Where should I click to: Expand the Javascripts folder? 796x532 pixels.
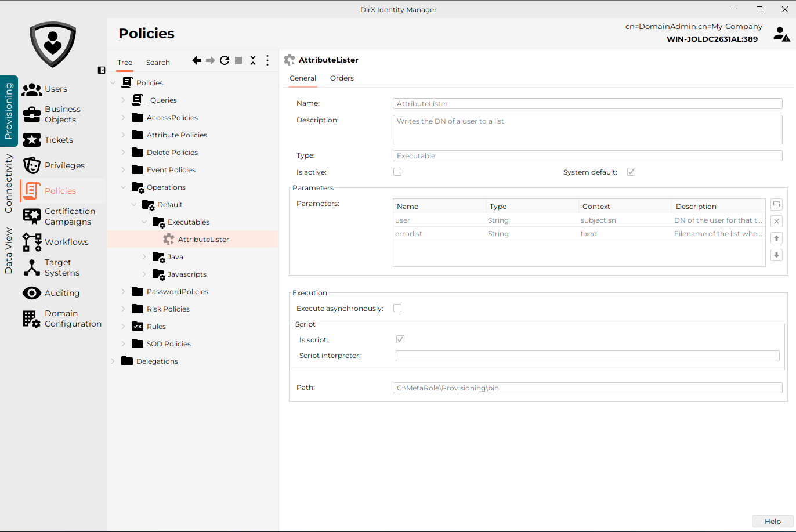click(x=144, y=274)
